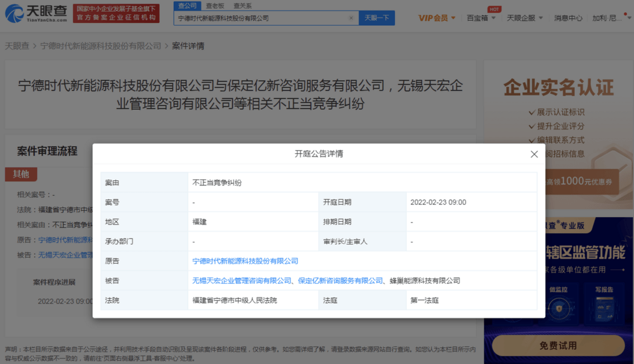Click the 原告 link in the background panel
The height and width of the screenshot is (364, 634).
click(x=66, y=240)
